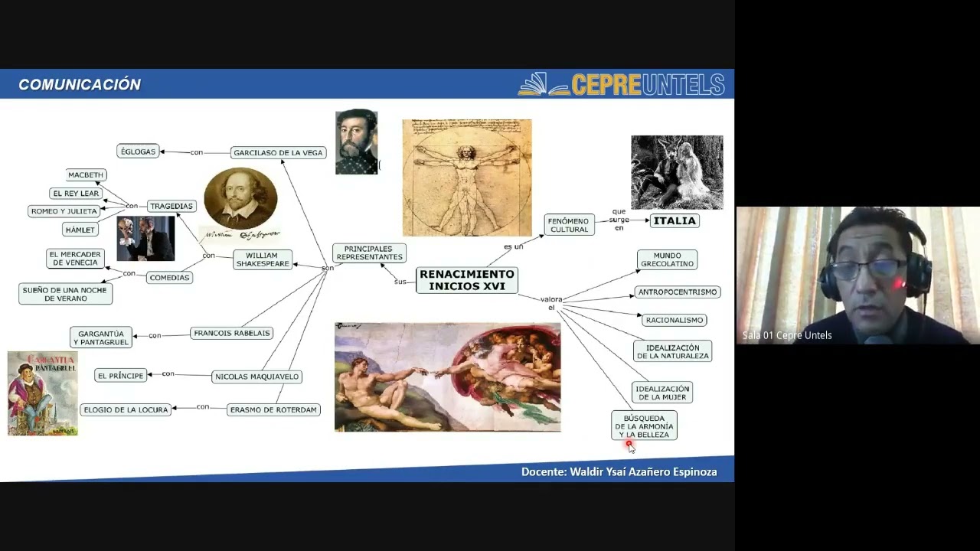Screen dimensions: 980x551
Task: Click the MACBETH node
Action: click(86, 175)
